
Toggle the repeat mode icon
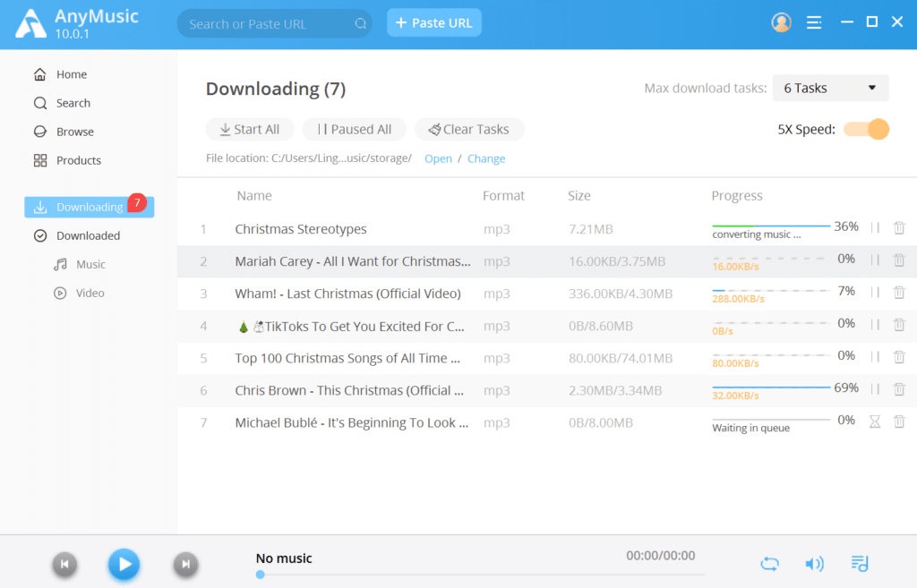coord(769,564)
